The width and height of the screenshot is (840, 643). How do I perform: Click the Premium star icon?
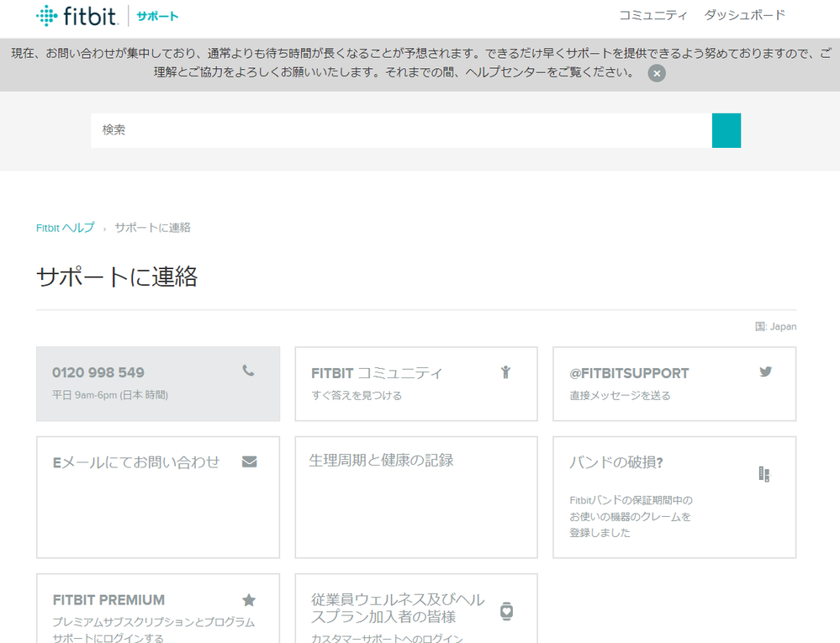pos(249,600)
